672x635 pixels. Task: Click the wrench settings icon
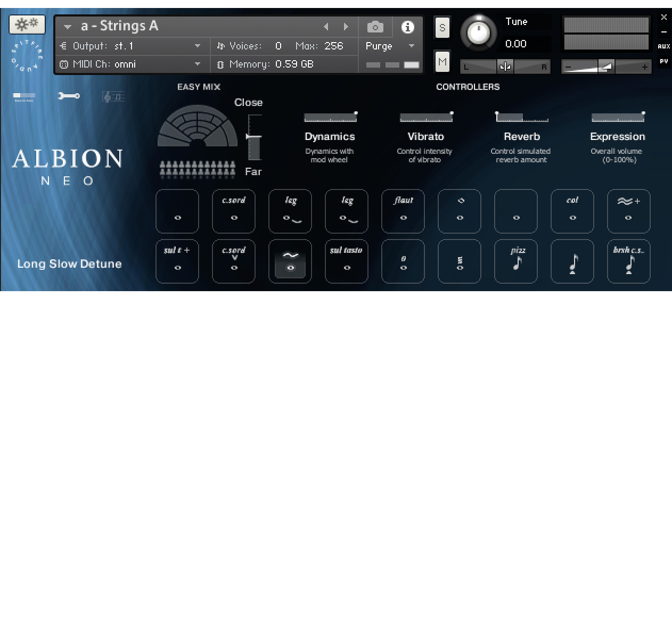pyautogui.click(x=69, y=96)
